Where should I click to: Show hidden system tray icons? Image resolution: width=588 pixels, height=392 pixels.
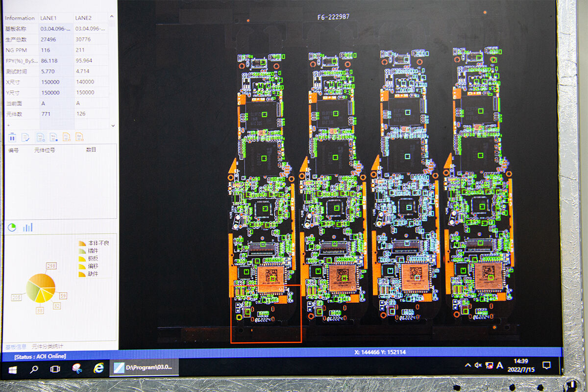tap(467, 365)
